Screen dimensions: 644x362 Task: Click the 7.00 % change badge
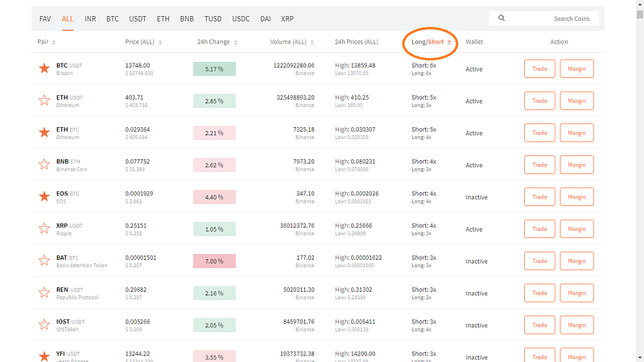click(214, 261)
